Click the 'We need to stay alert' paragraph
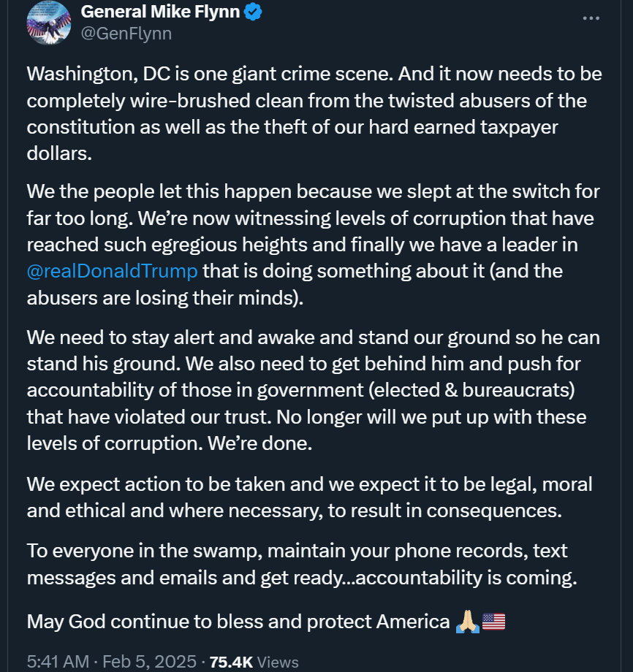This screenshot has height=672, width=633. tap(313, 390)
